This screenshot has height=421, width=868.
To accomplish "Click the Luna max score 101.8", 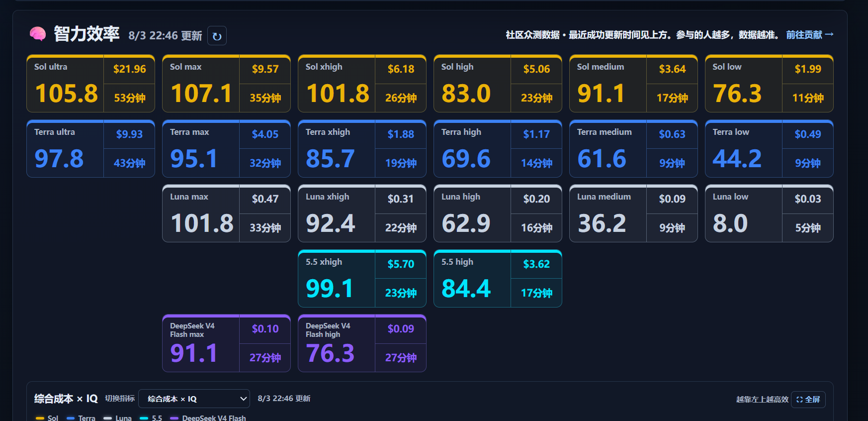I will pyautogui.click(x=202, y=223).
